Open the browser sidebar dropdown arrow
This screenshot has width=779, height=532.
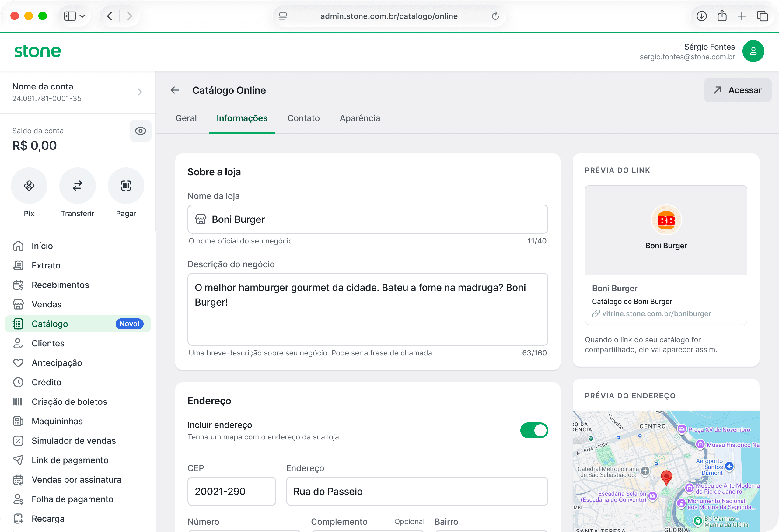[x=82, y=16]
